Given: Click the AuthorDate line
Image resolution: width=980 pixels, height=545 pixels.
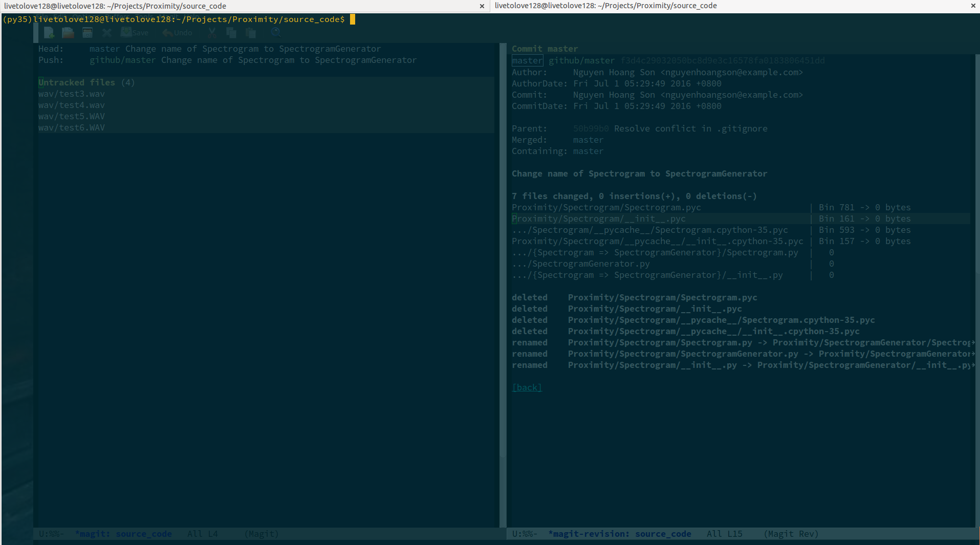Looking at the screenshot, I should pos(617,83).
